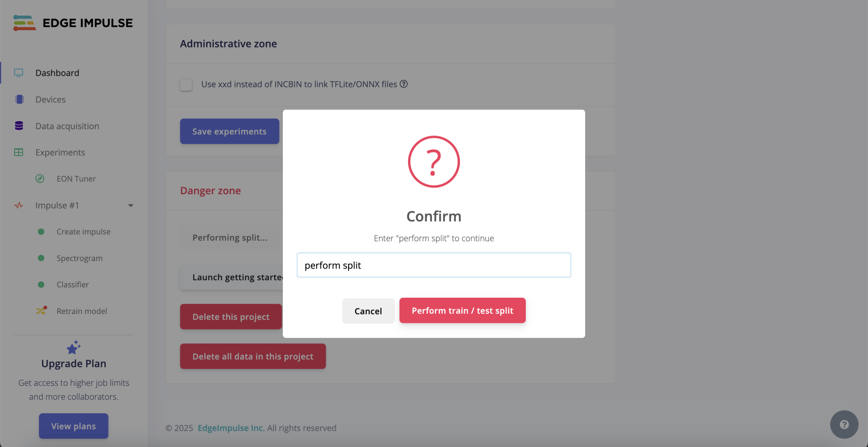
Task: Collapse the Impulse #1 dropdown arrow
Action: pos(130,205)
